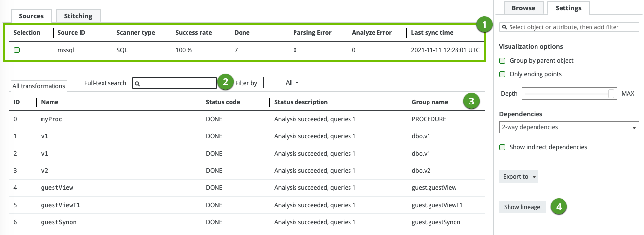Select the All transformations tab

click(39, 86)
